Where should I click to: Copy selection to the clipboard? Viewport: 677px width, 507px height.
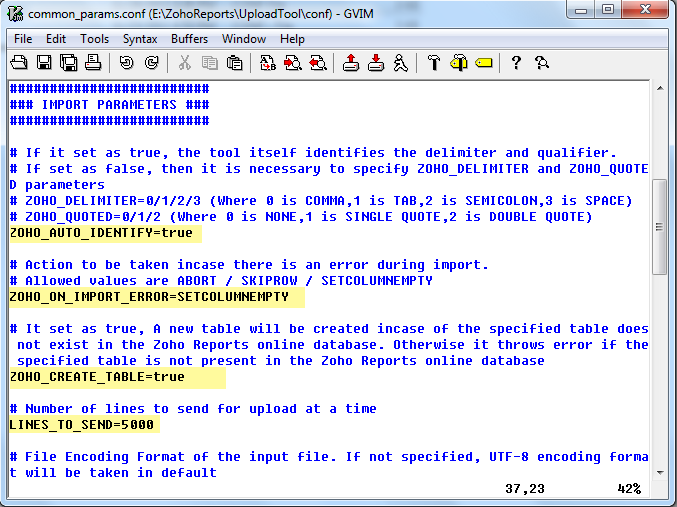click(x=210, y=63)
